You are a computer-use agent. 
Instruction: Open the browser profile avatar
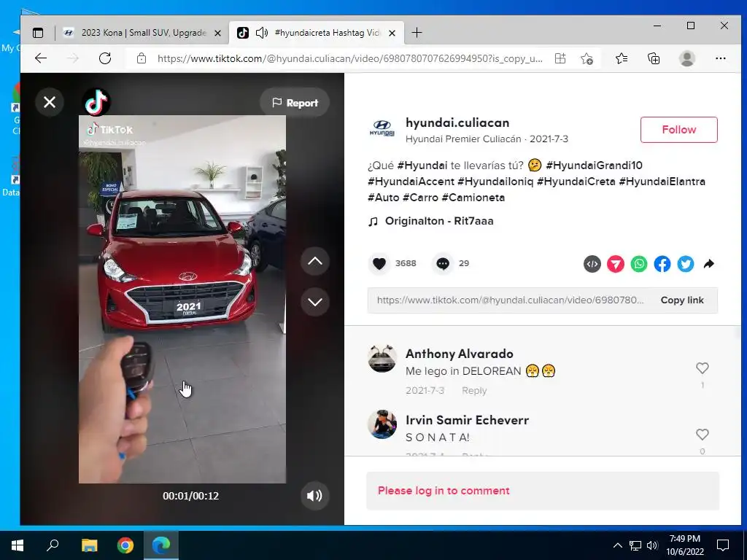point(686,58)
